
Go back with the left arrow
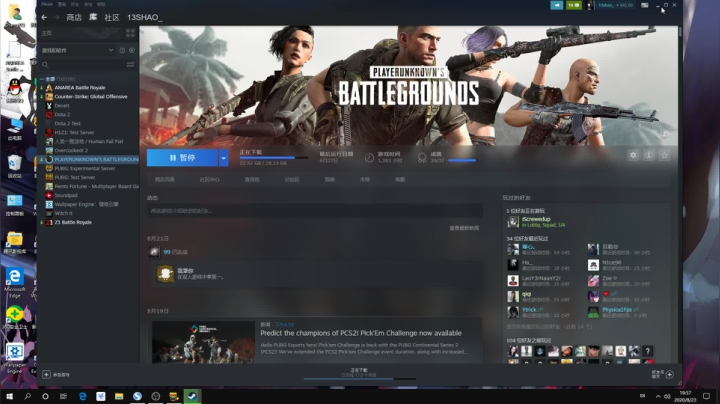[x=44, y=17]
